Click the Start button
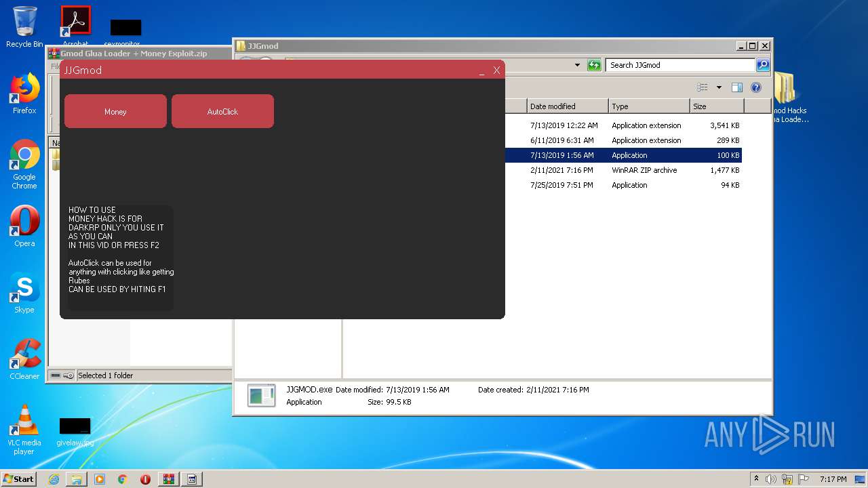Image resolution: width=868 pixels, height=488 pixels. tap(18, 479)
